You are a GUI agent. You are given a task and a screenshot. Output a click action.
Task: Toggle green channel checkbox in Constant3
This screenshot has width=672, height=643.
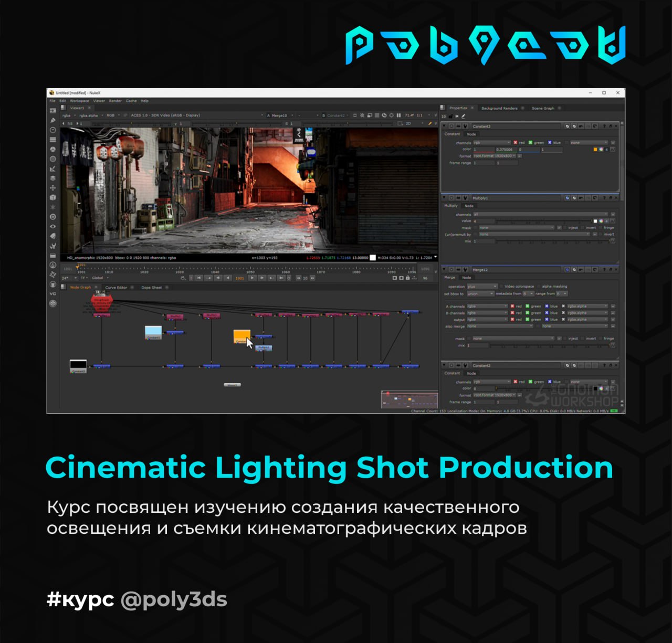click(531, 142)
